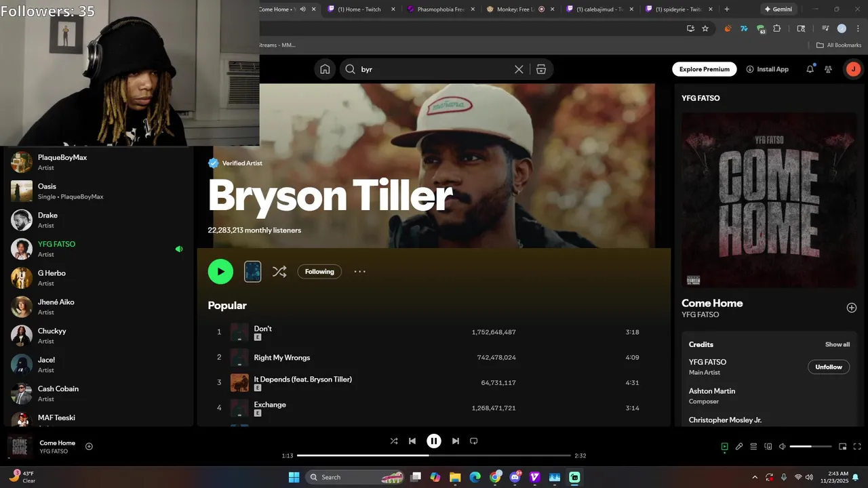Image resolution: width=868 pixels, height=488 pixels.
Task: Open a new browser tab
Action: pos(727,9)
